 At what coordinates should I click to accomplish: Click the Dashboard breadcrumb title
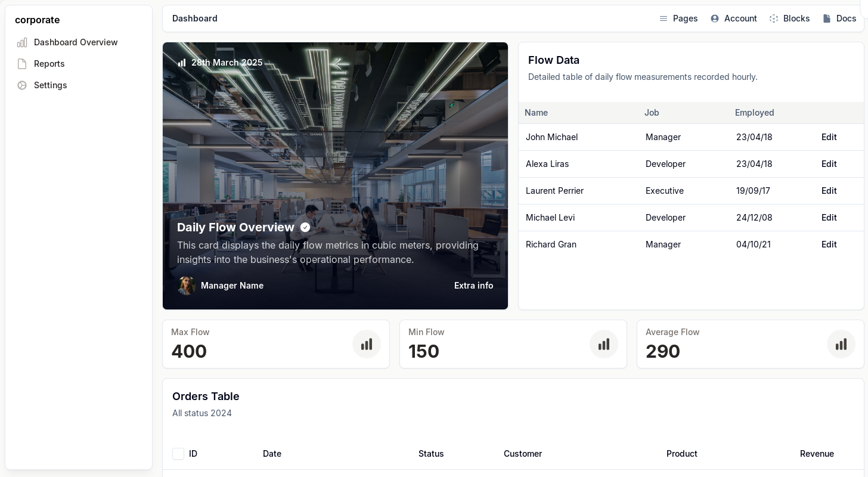pos(195,18)
